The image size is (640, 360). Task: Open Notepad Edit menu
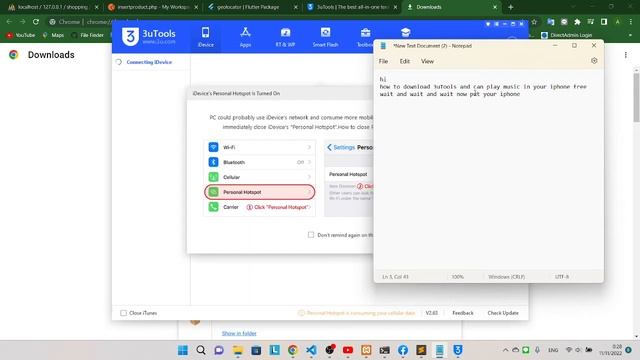[404, 61]
